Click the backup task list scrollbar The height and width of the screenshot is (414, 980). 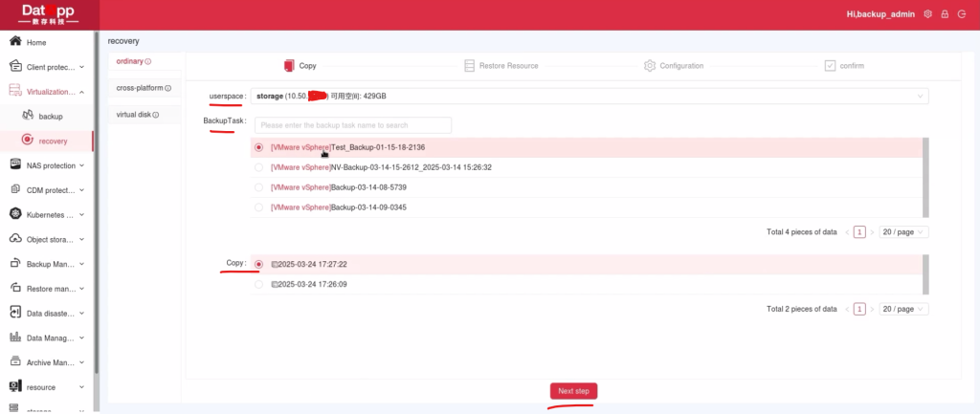tap(924, 177)
